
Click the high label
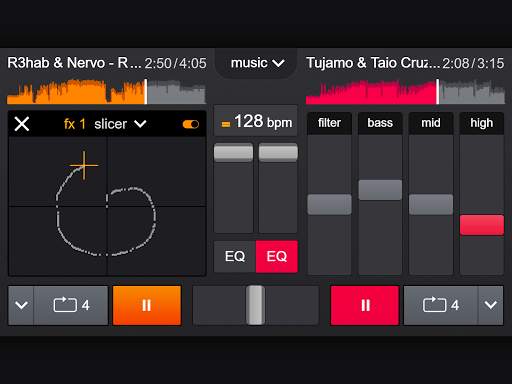[482, 123]
